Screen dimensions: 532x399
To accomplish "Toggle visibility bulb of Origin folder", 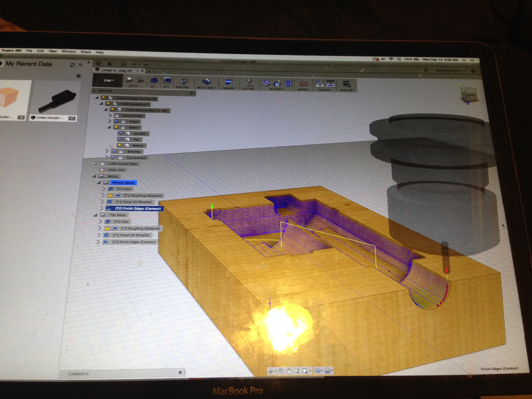I will coord(116,121).
